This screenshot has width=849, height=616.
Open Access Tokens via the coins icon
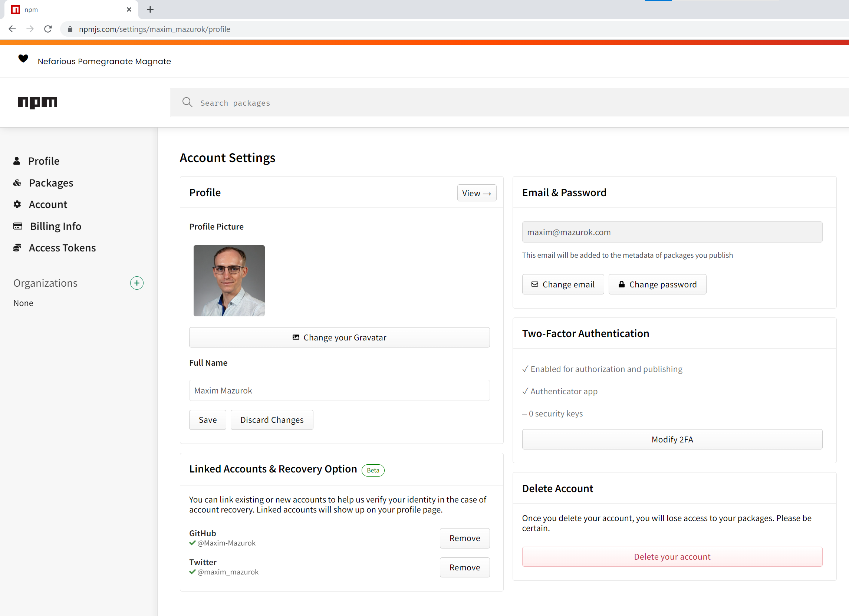pyautogui.click(x=17, y=247)
